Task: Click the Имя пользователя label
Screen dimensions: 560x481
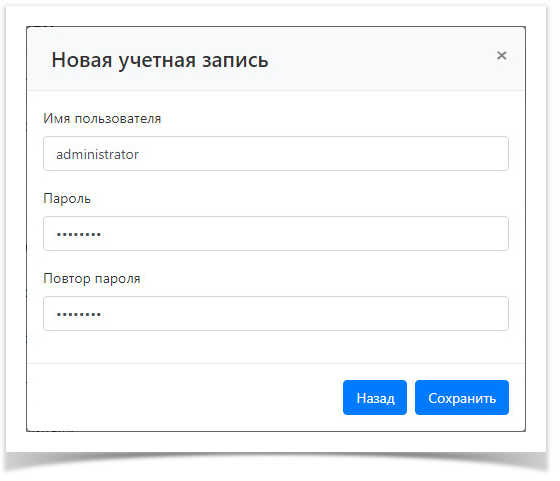Action: 102,119
